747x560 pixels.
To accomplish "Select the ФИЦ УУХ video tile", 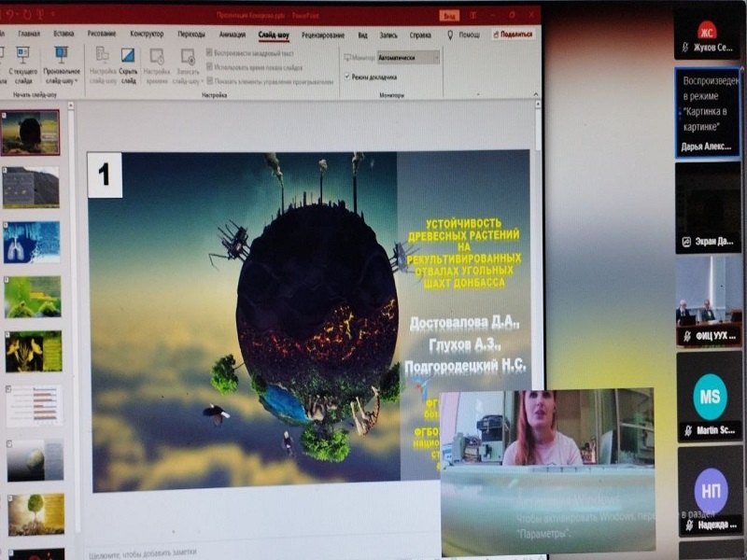I will pyautogui.click(x=710, y=301).
